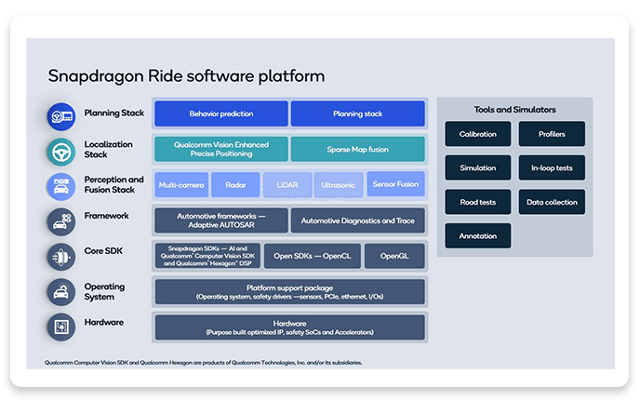Viewport: 640px width, 414px height.
Task: Open the In-loop tests tile
Action: (x=552, y=168)
